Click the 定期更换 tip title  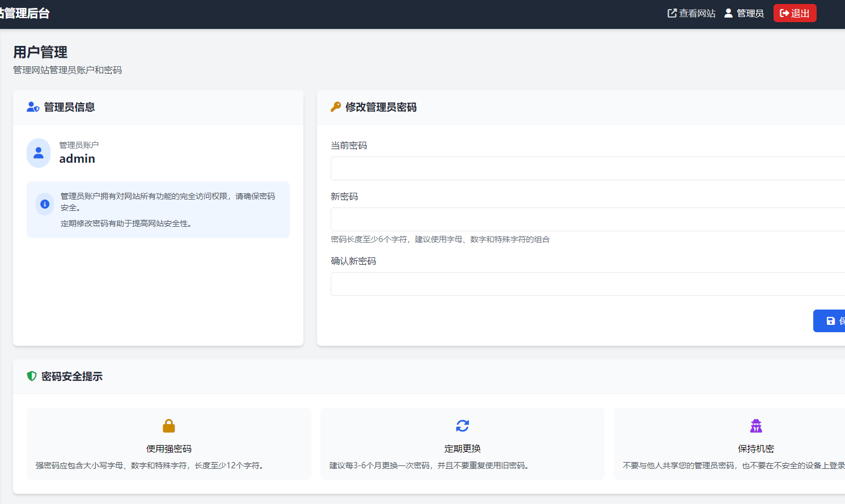tap(463, 449)
